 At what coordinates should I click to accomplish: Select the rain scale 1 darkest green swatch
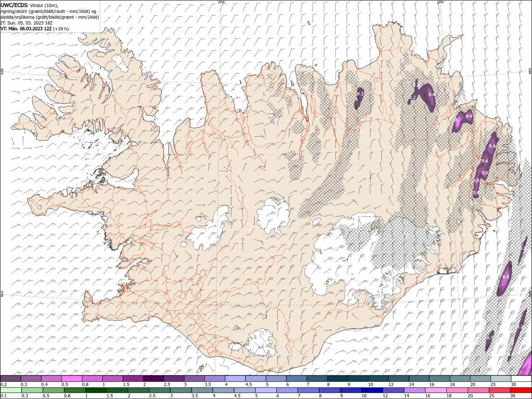click(96, 390)
